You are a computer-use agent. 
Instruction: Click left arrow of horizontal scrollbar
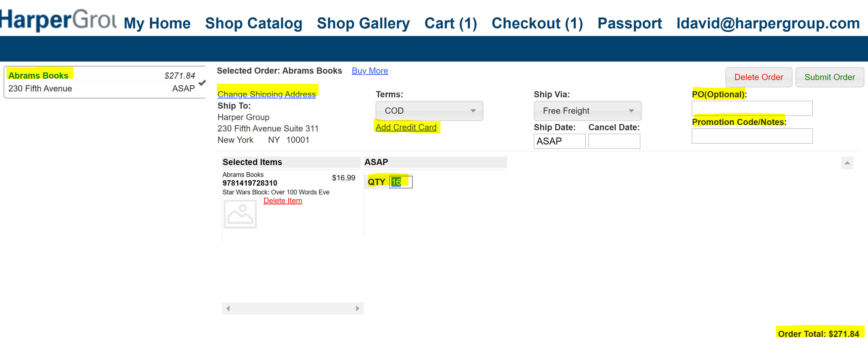[x=228, y=308]
